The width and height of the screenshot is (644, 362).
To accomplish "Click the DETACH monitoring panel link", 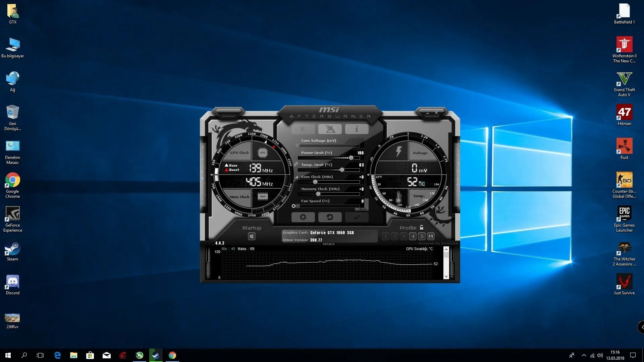I will tap(328, 244).
